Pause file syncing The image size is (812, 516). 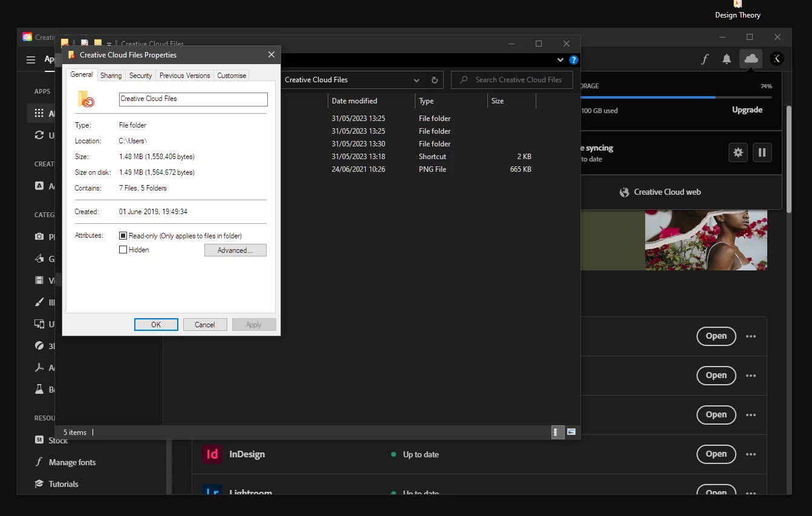coord(762,152)
